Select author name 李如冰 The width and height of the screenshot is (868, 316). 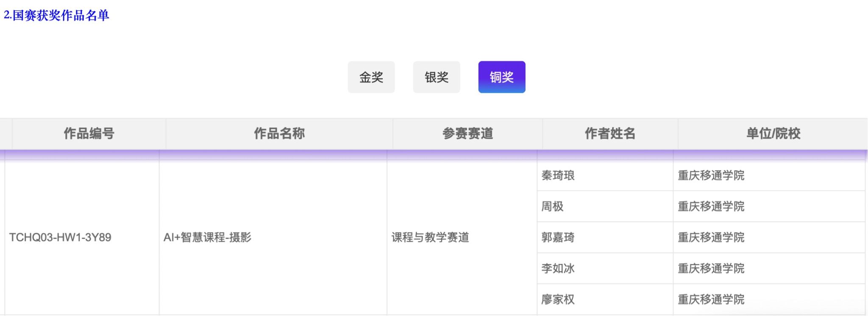click(558, 268)
